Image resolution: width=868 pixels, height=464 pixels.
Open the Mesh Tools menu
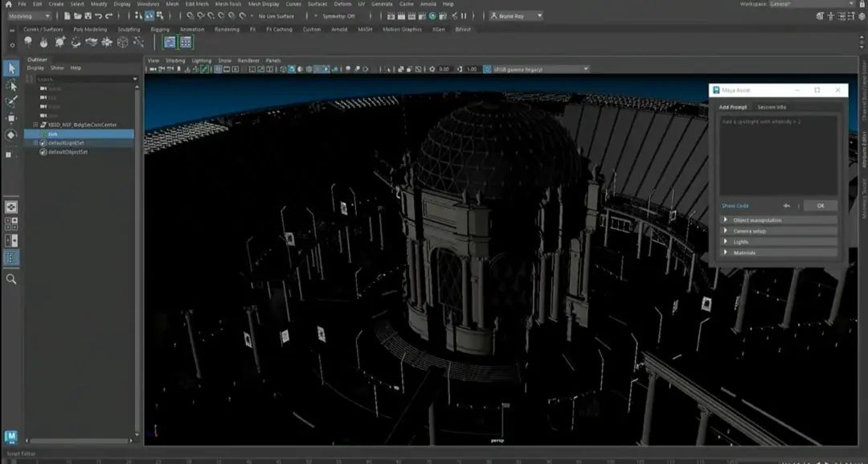tap(227, 4)
